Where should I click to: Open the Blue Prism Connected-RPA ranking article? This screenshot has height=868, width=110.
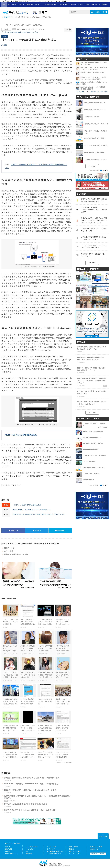click(x=94, y=210)
